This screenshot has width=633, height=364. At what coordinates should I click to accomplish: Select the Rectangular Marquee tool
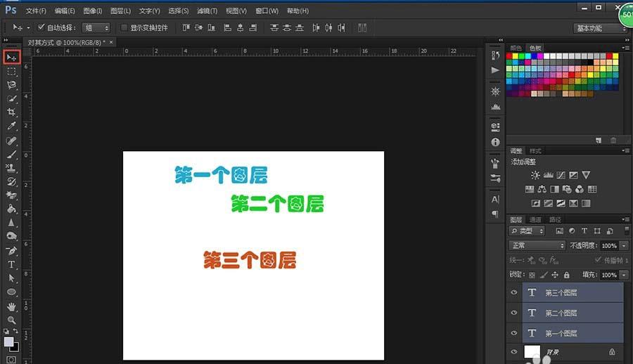(x=11, y=71)
